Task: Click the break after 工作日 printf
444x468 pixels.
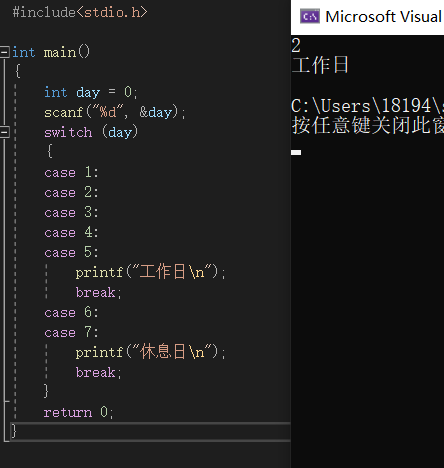Action: click(x=99, y=292)
